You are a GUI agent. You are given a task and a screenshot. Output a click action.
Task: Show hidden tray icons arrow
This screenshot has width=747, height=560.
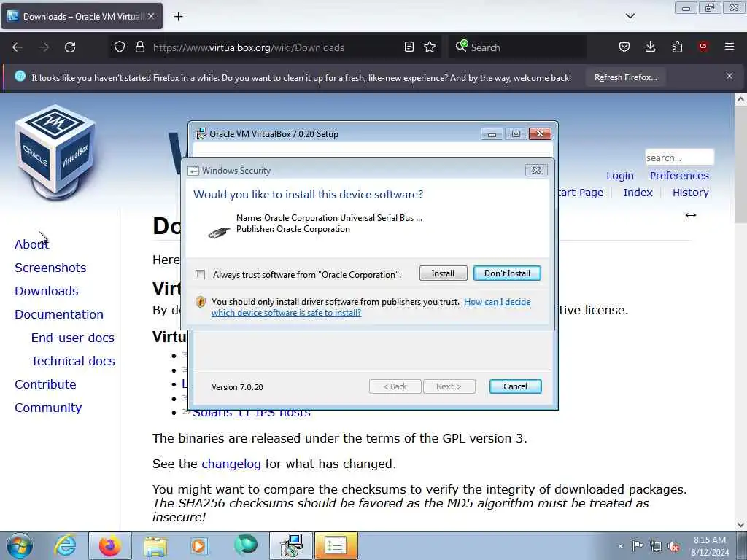pos(620,547)
